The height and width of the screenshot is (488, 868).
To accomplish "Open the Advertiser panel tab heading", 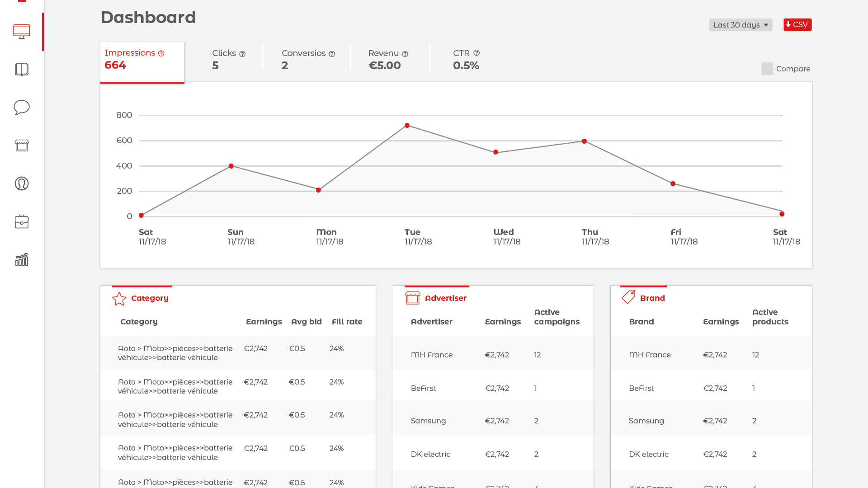I will pyautogui.click(x=437, y=298).
